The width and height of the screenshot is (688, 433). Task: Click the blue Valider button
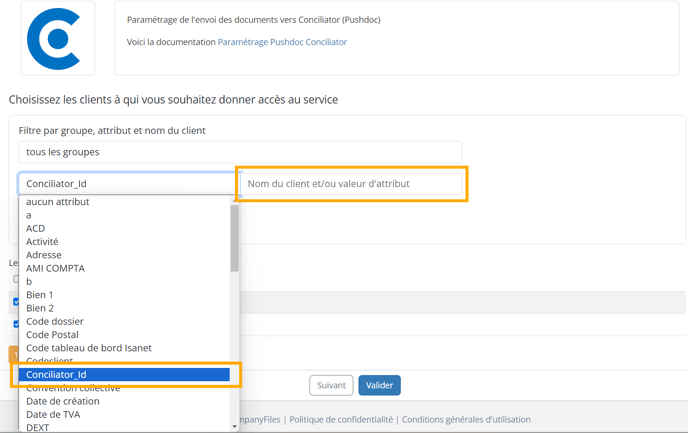(380, 386)
